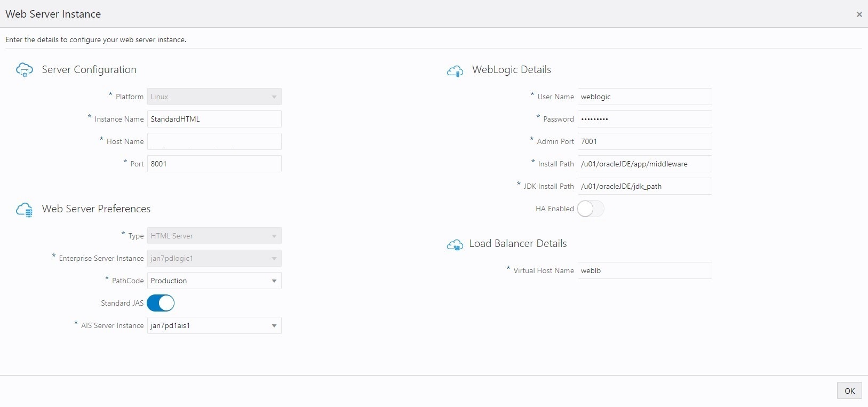Click the Admin Port field with 7001

point(644,141)
